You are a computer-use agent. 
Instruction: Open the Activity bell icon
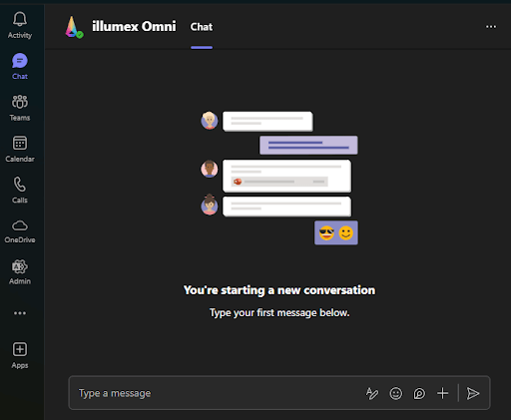20,19
